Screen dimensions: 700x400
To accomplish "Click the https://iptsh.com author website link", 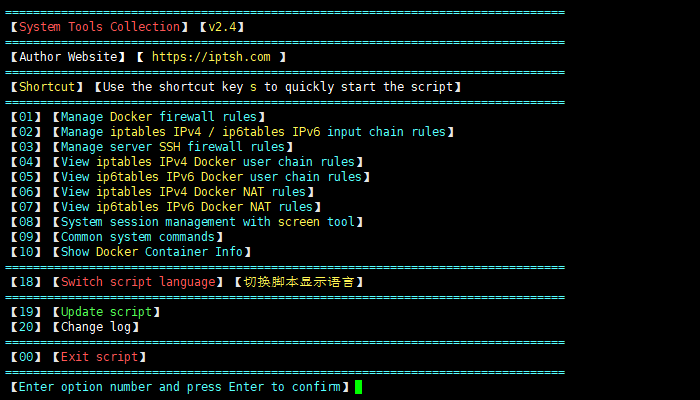I will tap(210, 57).
